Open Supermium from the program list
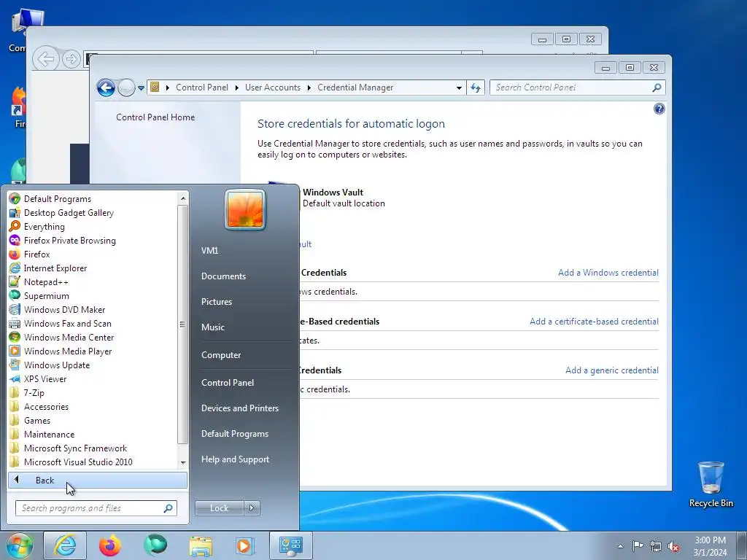Viewport: 747px width, 560px height. pyautogui.click(x=46, y=295)
